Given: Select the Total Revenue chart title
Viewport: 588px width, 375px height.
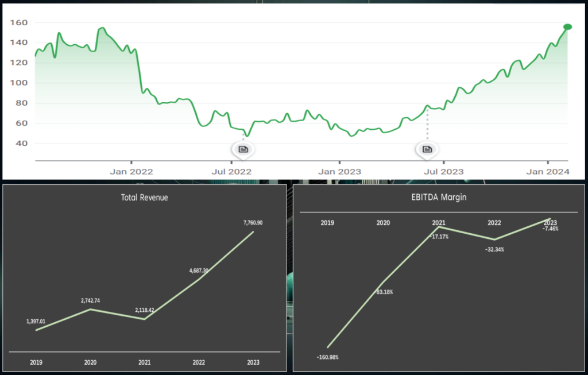Looking at the screenshot, I should [144, 198].
